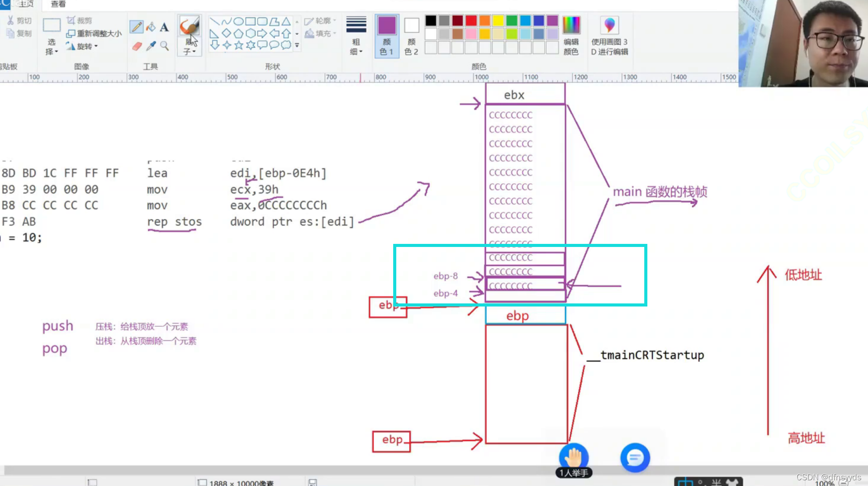Image resolution: width=868 pixels, height=486 pixels.
Task: Switch to the View tab
Action: coord(58,4)
